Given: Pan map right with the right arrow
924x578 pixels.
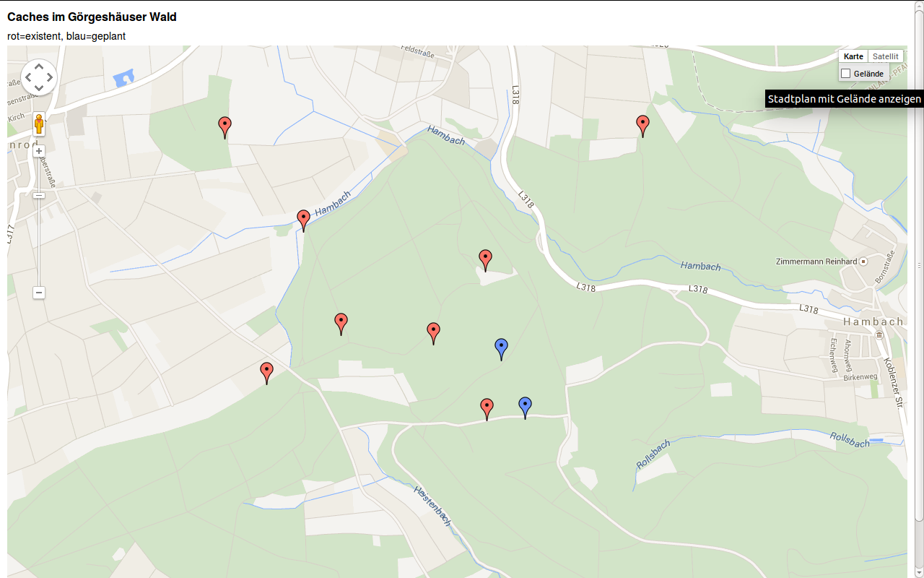Looking at the screenshot, I should [x=50, y=77].
